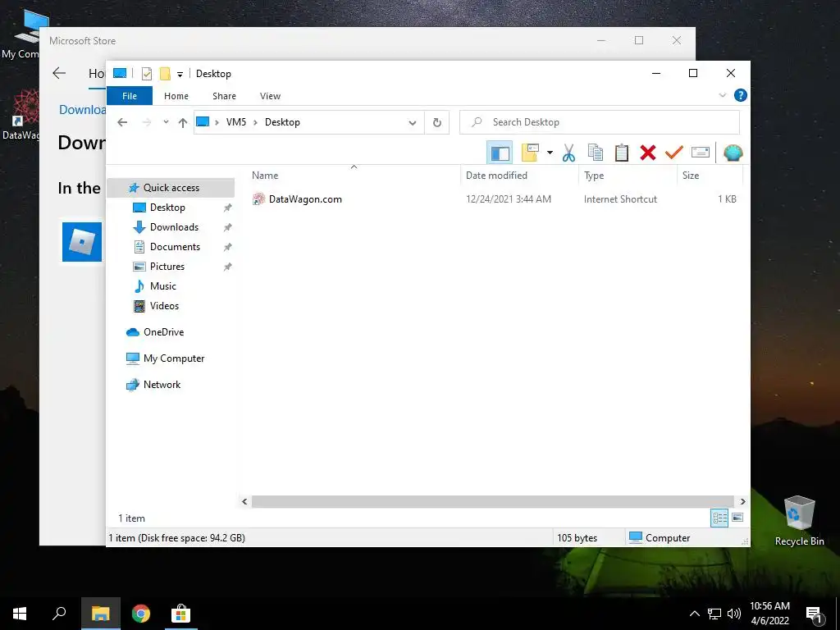
Task: Open taskbar search magnifier
Action: [59, 614]
